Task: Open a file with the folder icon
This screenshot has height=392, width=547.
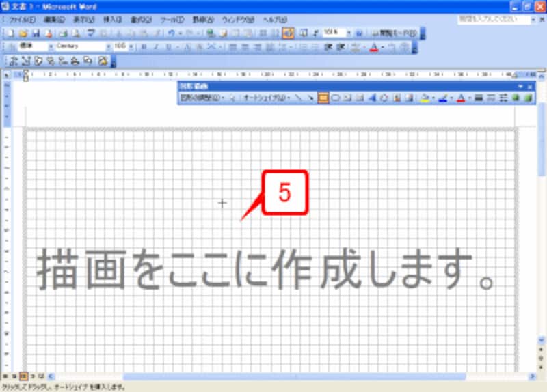Action: [x=23, y=33]
